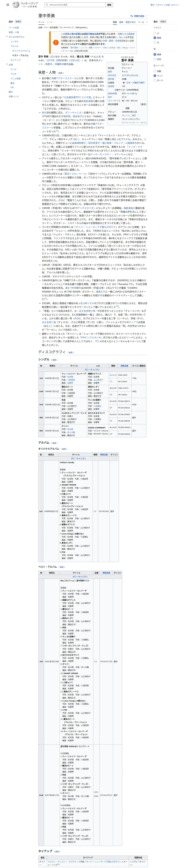Click the 8cmCD link for S9A-1005

click(113, 375)
